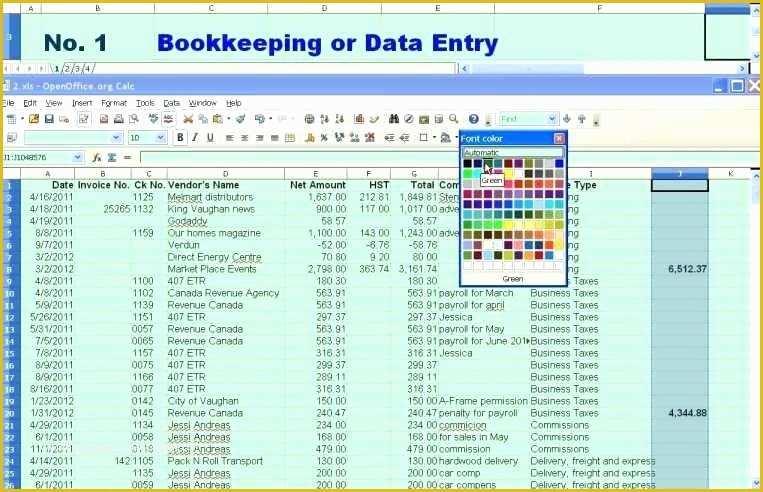Toggle Bold formatting
This screenshot has width=763, height=492.
(180, 138)
